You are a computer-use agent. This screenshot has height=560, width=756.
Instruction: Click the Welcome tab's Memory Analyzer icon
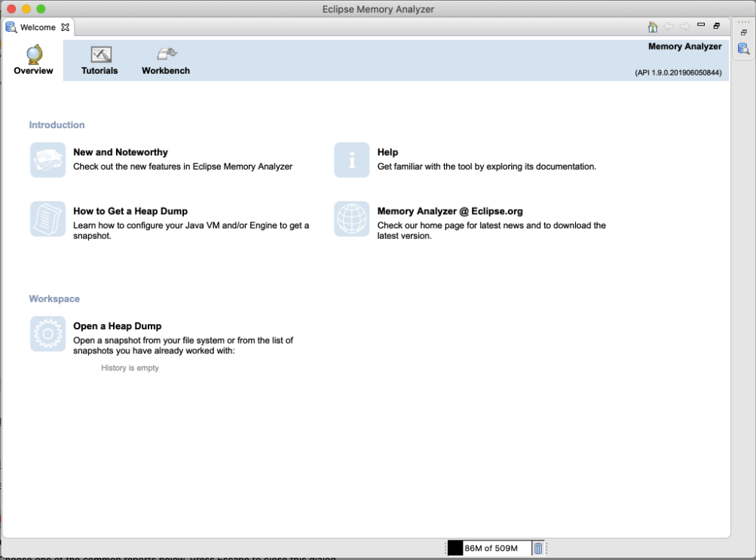click(x=11, y=27)
